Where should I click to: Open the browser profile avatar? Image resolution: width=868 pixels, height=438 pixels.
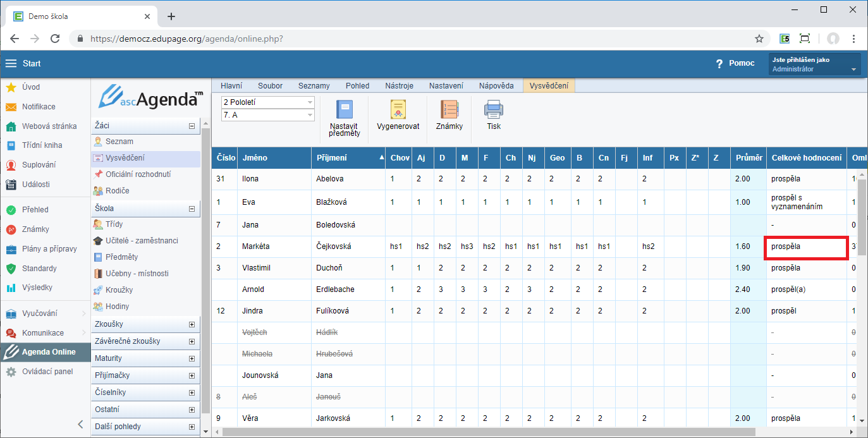point(833,39)
